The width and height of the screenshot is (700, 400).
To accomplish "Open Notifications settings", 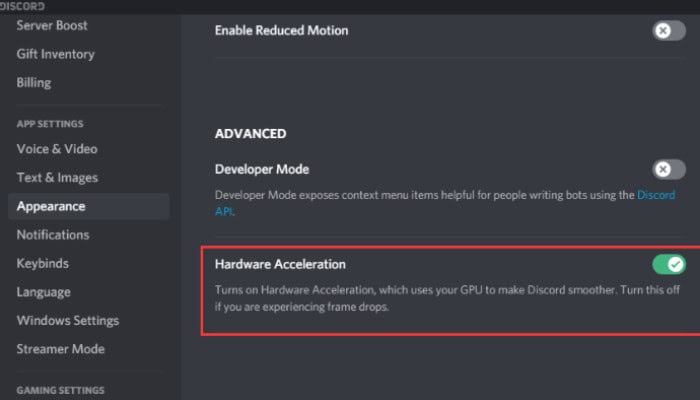I will tap(53, 235).
